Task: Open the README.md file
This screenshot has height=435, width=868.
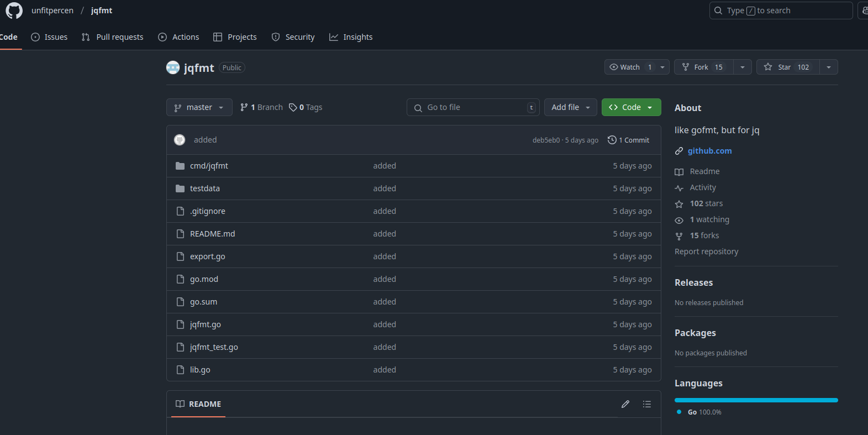Action: pos(213,234)
